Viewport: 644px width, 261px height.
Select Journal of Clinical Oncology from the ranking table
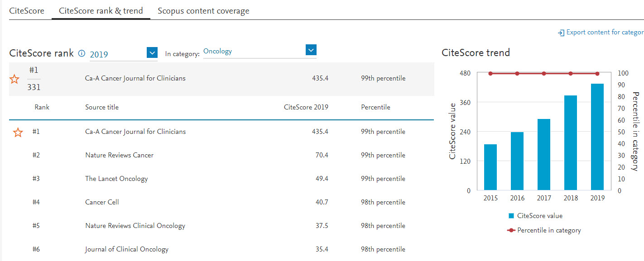pos(126,249)
